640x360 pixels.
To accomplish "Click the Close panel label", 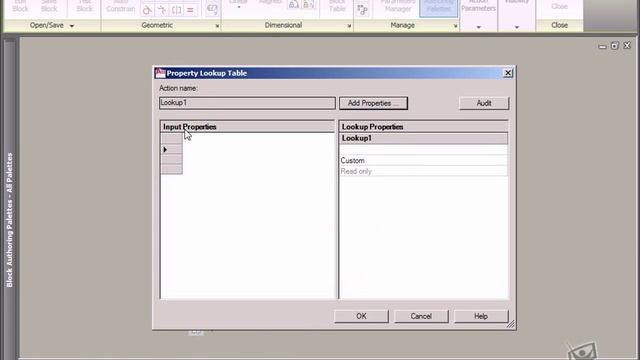I will 559,25.
